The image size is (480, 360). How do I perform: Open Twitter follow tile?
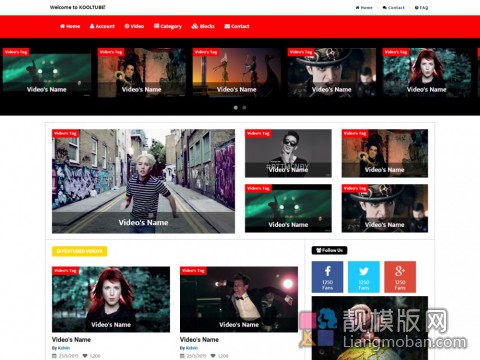pos(364,277)
